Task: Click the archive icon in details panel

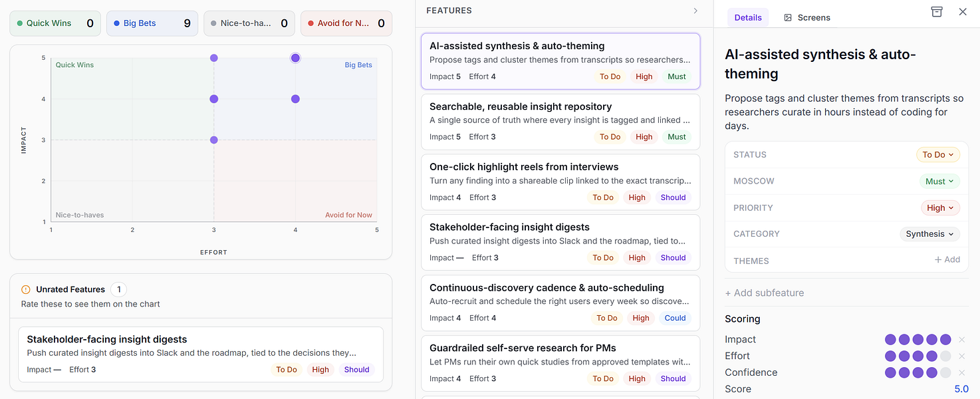Action: click(937, 11)
